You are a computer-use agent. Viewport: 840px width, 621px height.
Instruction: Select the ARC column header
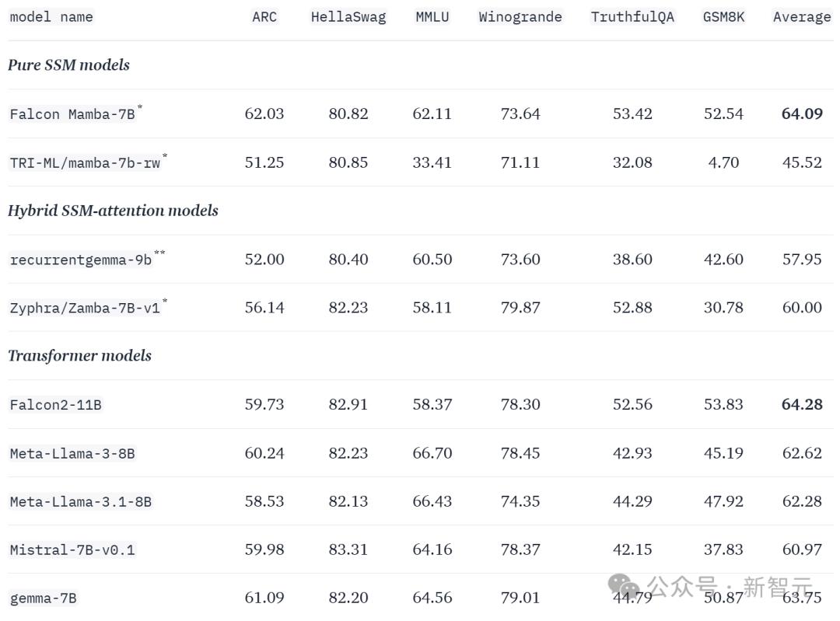[x=264, y=17]
